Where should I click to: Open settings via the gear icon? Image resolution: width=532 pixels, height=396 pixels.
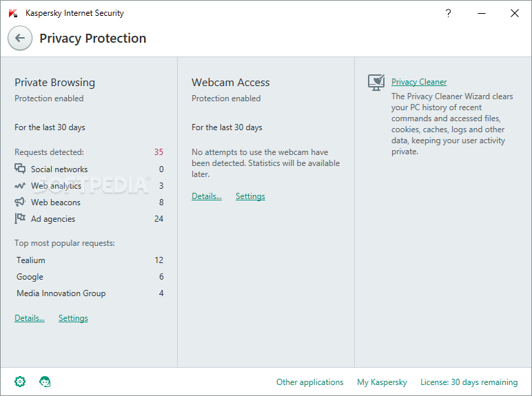20,382
